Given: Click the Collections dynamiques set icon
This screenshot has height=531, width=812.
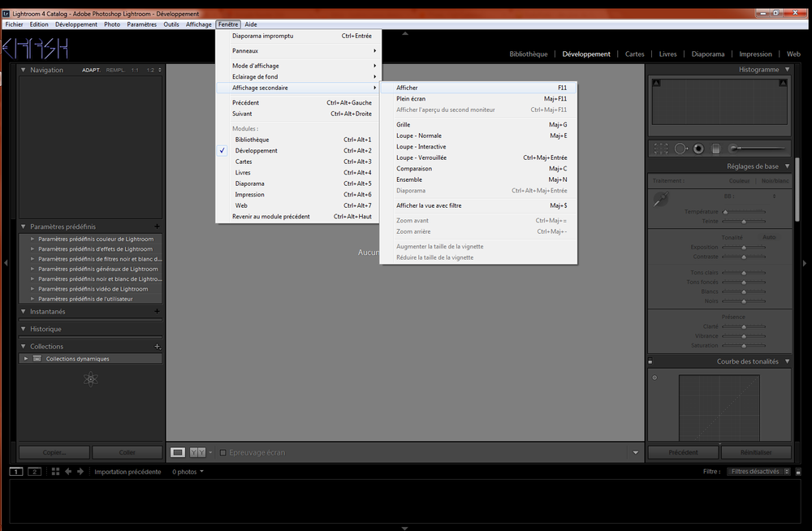Looking at the screenshot, I should (37, 359).
